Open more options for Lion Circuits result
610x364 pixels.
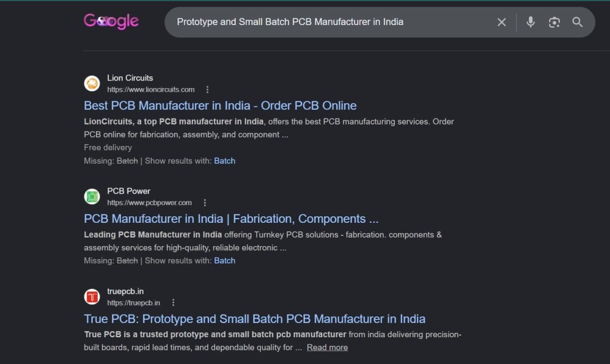click(207, 89)
